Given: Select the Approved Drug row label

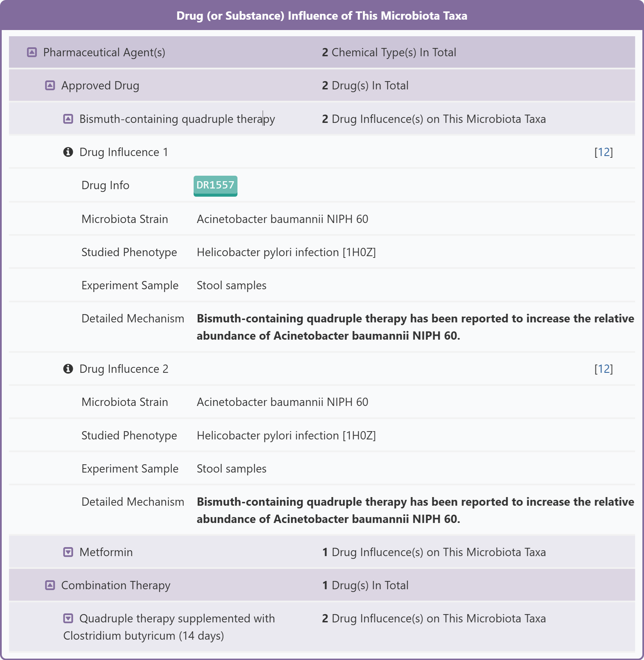Looking at the screenshot, I should pos(100,86).
